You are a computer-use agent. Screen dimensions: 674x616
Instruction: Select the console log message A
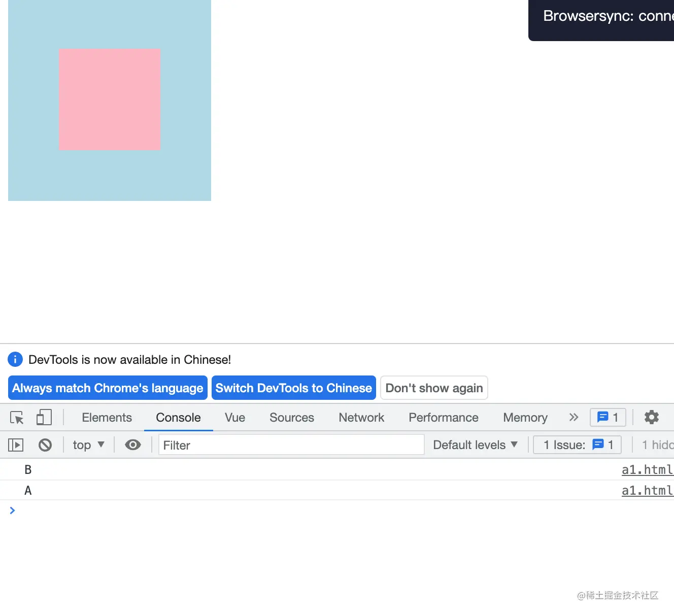pyautogui.click(x=28, y=491)
